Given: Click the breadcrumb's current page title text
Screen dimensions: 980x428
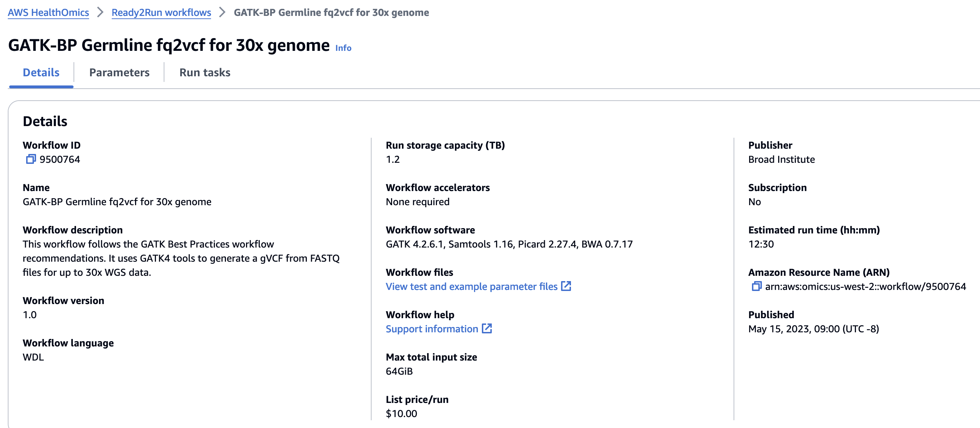Looking at the screenshot, I should (x=331, y=13).
